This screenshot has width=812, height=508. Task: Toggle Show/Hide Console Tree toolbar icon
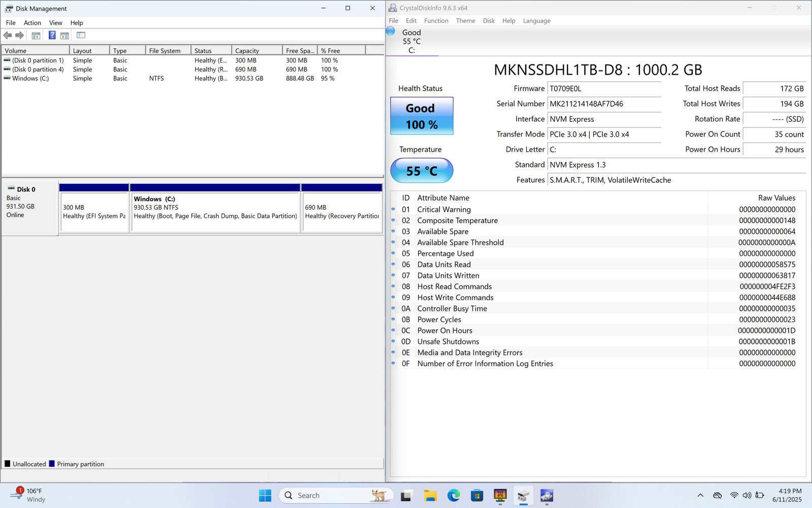click(36, 36)
